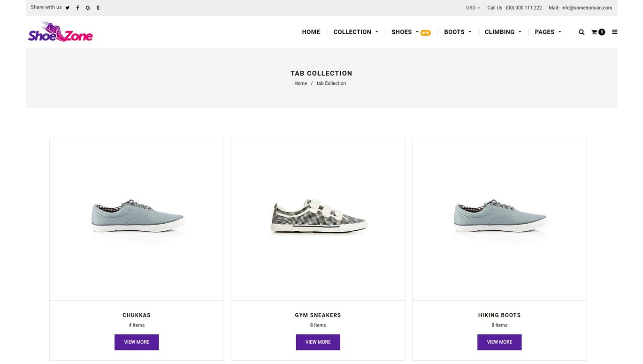Open the search magnifier icon
Screen dimensions: 643x364
(582, 32)
